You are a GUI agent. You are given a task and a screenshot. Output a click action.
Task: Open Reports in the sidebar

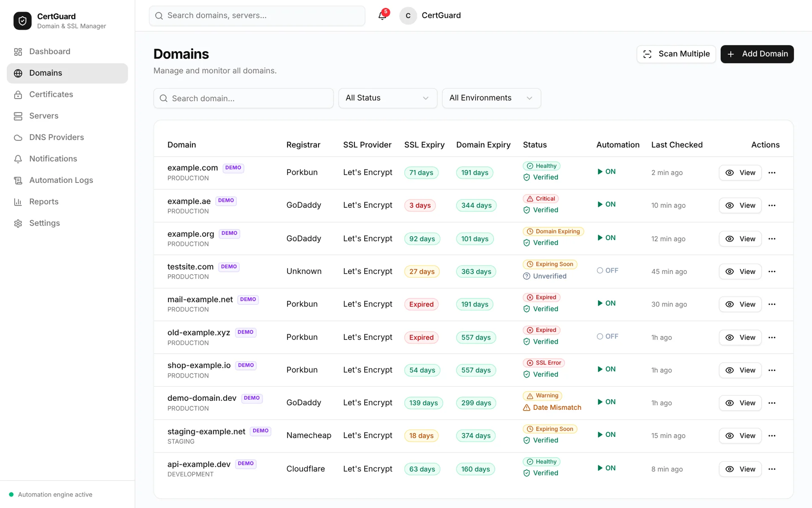click(x=67, y=202)
